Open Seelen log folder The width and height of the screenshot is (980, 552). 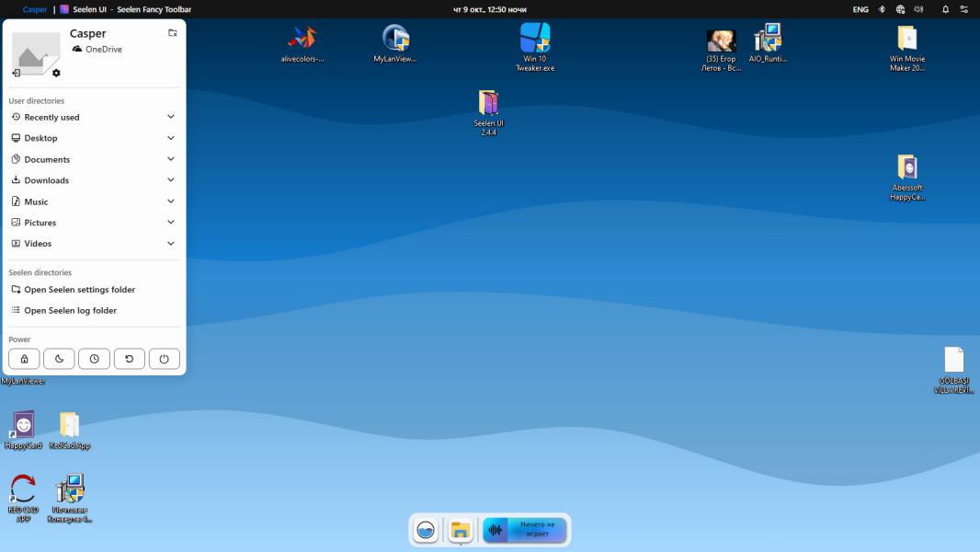click(70, 311)
